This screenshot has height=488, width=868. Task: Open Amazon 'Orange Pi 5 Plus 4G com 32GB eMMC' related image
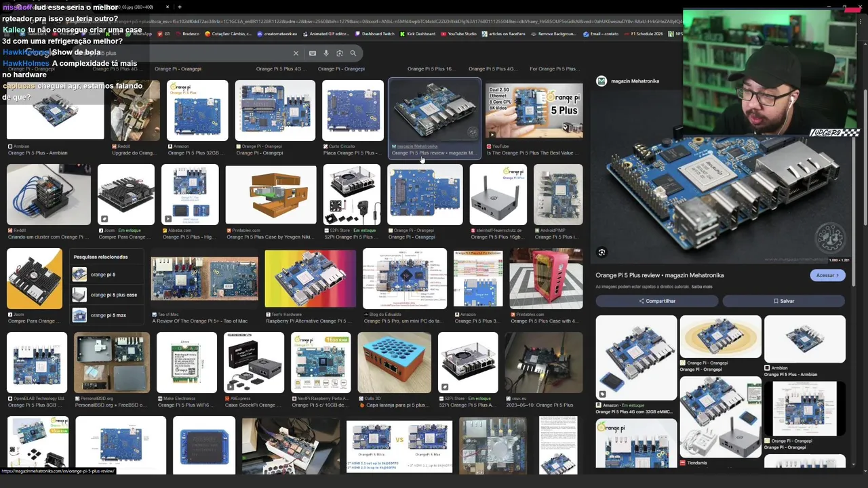636,358
